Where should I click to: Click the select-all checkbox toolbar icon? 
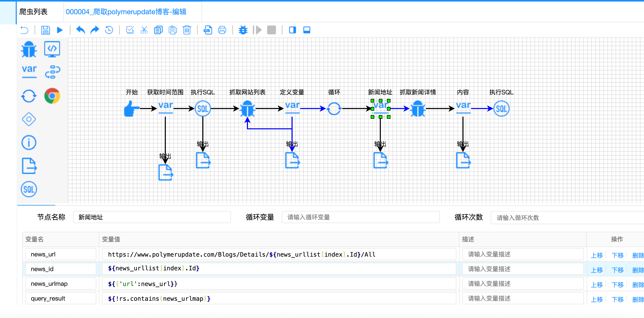click(x=130, y=30)
